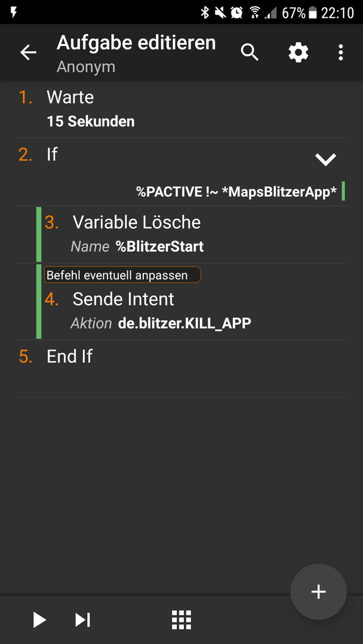The height and width of the screenshot is (644, 363).
Task: Collapse the If block chevron
Action: coord(325,159)
